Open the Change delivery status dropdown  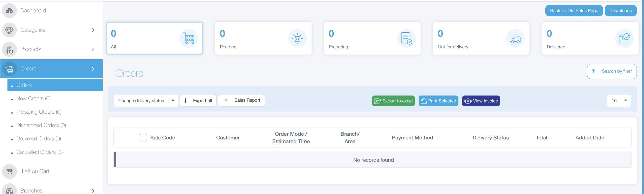146,101
